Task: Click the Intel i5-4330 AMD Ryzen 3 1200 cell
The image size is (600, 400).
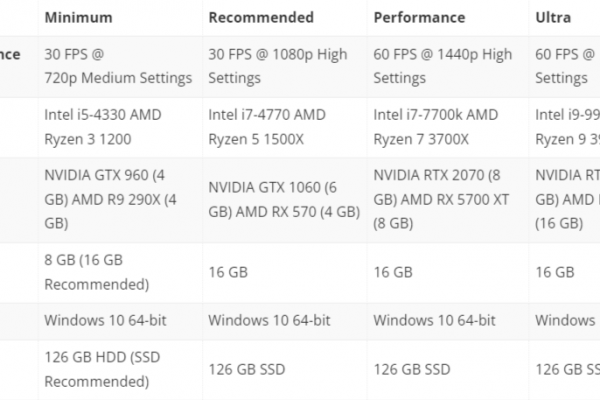Action: click(120, 127)
